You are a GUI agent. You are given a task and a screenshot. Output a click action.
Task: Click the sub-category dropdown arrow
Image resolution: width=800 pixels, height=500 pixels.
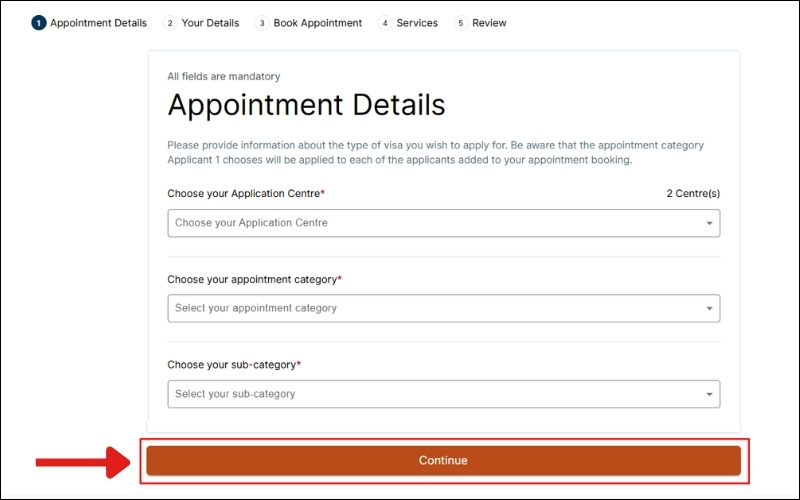pyautogui.click(x=709, y=394)
